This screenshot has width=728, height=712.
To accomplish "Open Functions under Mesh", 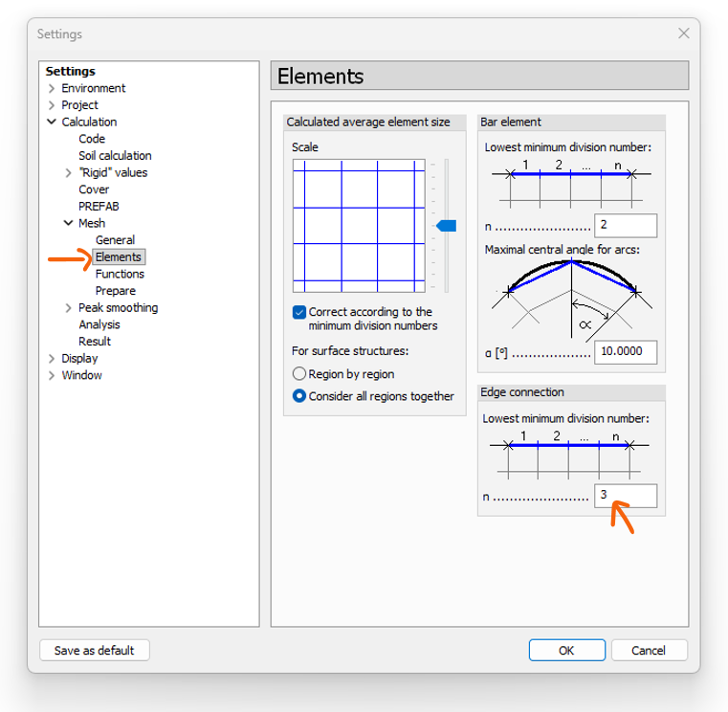I will pos(120,274).
